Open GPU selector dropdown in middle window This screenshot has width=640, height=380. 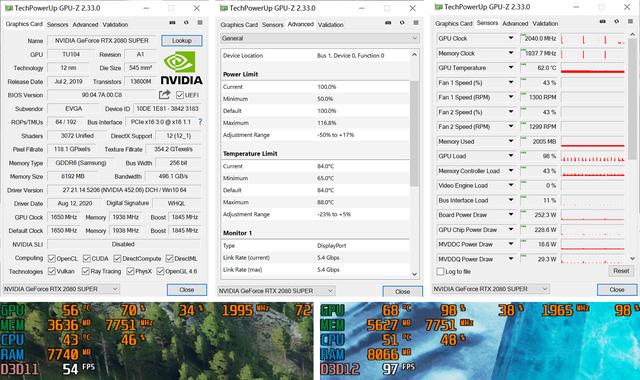point(276,291)
